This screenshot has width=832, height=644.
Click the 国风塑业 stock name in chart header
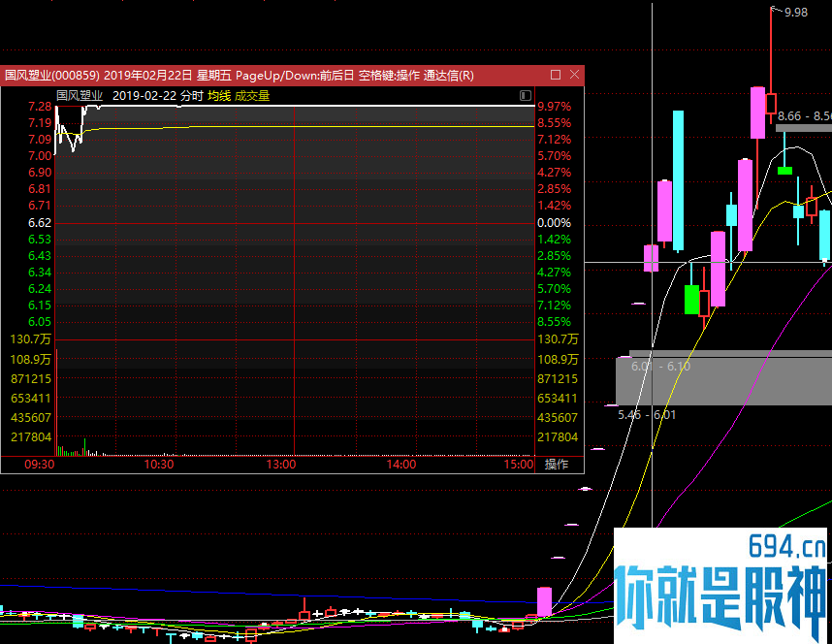80,96
